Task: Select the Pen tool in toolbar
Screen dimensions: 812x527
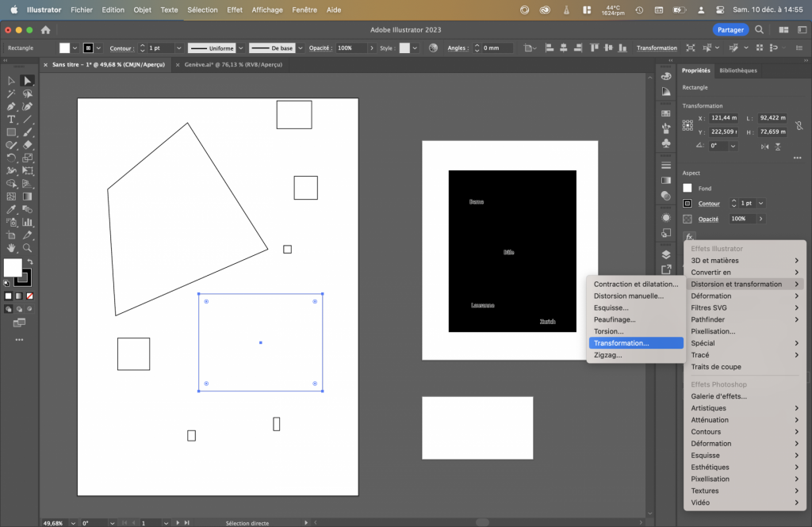Action: (x=11, y=106)
